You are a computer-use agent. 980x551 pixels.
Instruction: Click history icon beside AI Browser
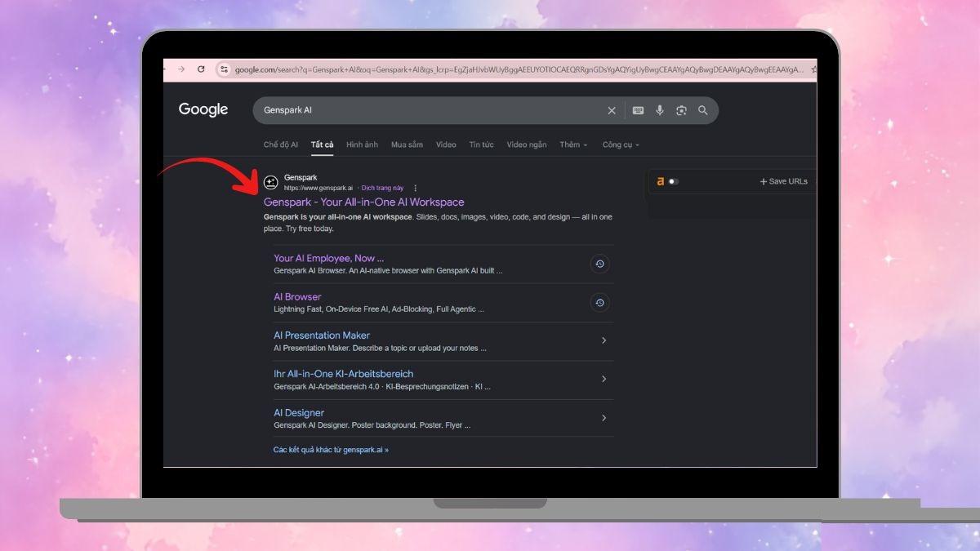[599, 303]
